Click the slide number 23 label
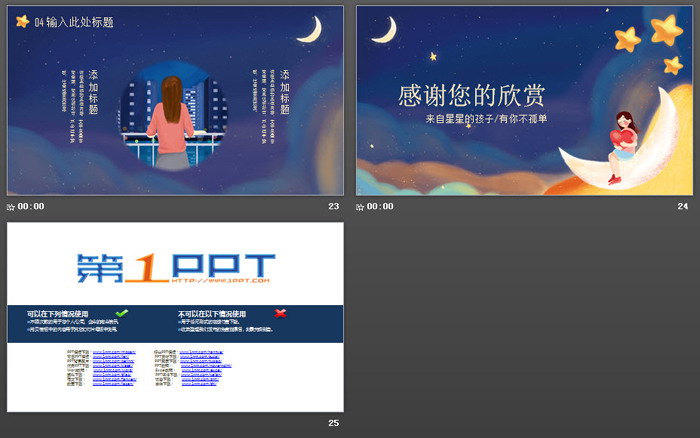This screenshot has width=700, height=438. coord(333,206)
